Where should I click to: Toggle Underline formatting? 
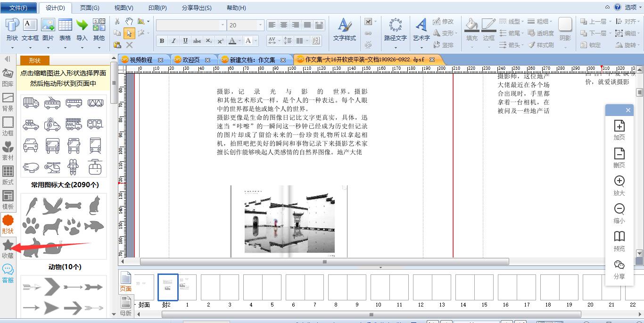185,41
